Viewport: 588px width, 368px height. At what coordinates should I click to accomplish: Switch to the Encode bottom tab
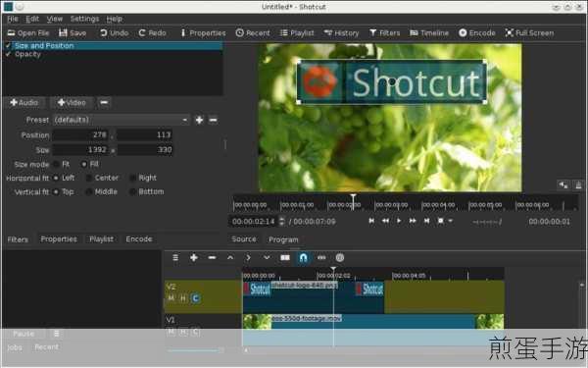pos(139,239)
